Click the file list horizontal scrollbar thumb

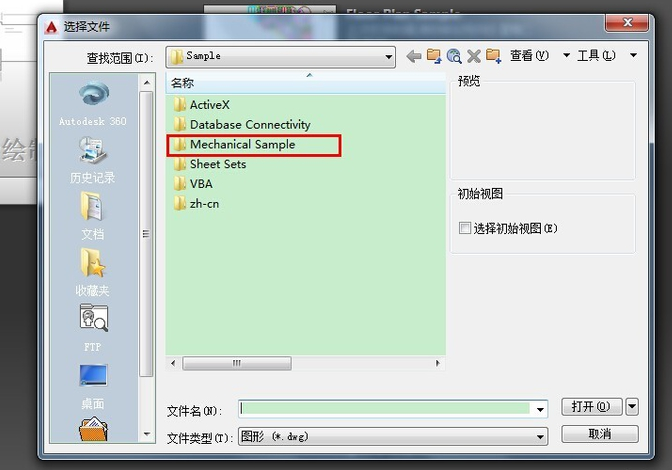(237, 363)
